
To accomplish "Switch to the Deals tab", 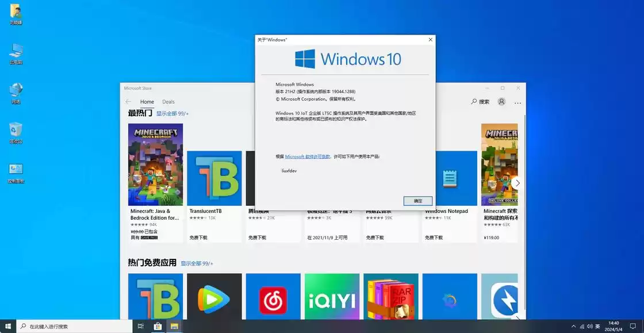I will pos(168,101).
